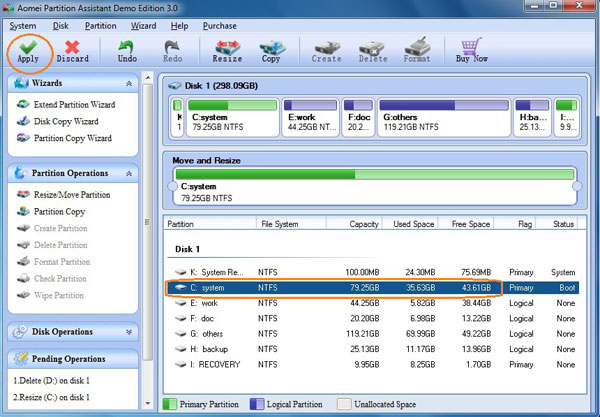Viewport: 600px width, 417px height.
Task: Open the Partition menu
Action: coord(100,25)
